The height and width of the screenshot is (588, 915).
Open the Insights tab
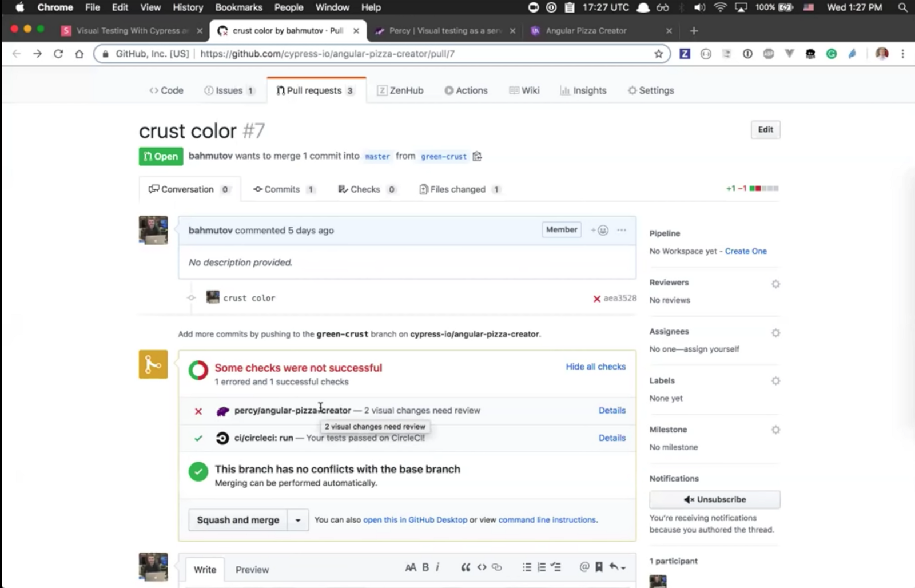tap(583, 90)
